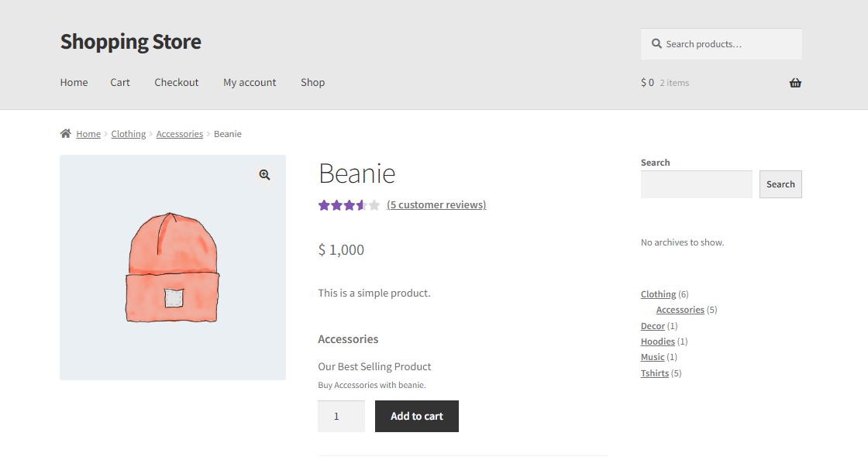The height and width of the screenshot is (467, 868).
Task: Click the Clothing breadcrumb link
Action: (129, 134)
